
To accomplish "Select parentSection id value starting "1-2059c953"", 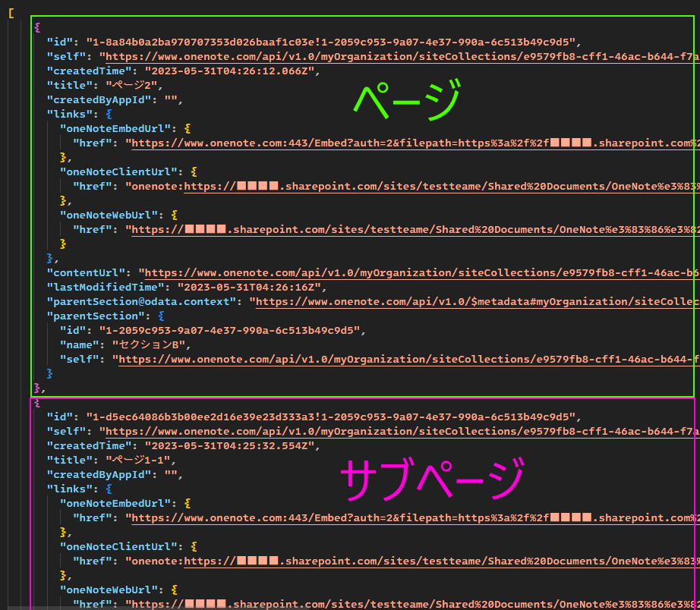I will 229,331.
